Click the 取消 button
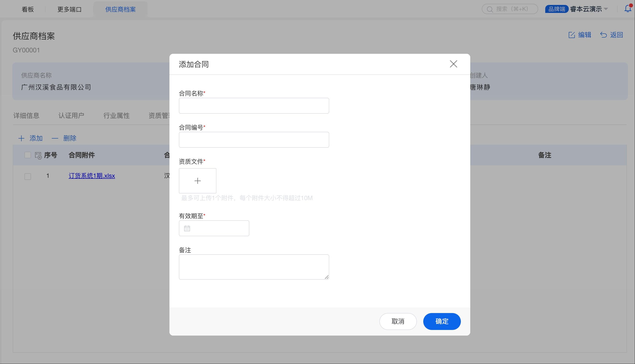The image size is (635, 364). pos(398,321)
